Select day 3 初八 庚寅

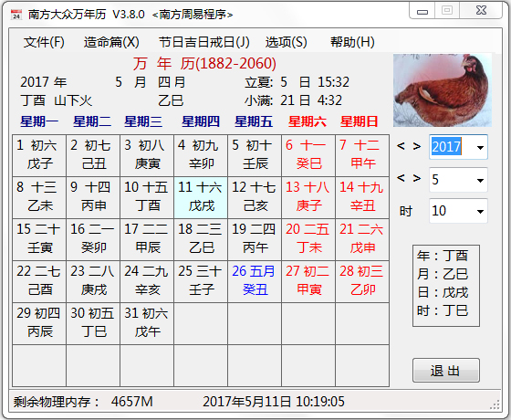[147, 155]
